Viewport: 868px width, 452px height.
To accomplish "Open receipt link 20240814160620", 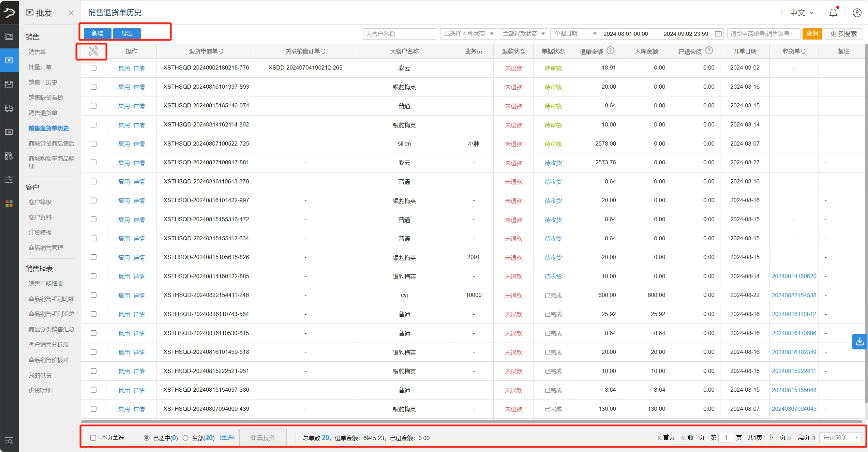I will coord(794,276).
